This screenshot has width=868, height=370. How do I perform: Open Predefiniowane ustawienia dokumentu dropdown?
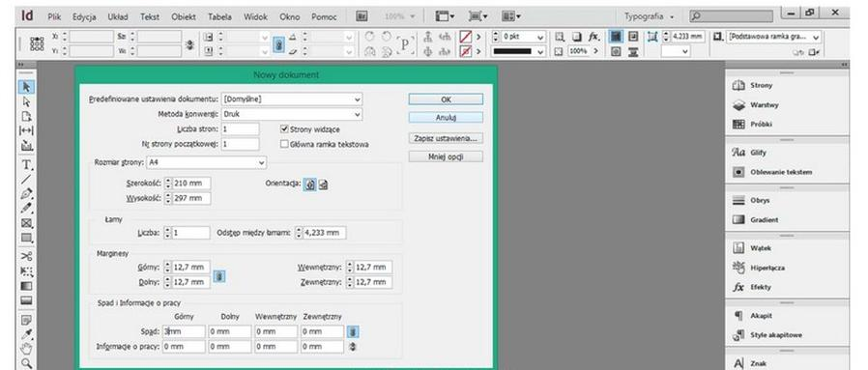click(x=292, y=99)
